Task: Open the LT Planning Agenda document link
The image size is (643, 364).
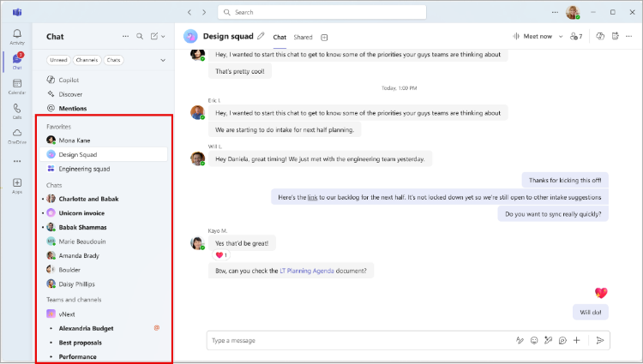Action: tap(307, 271)
